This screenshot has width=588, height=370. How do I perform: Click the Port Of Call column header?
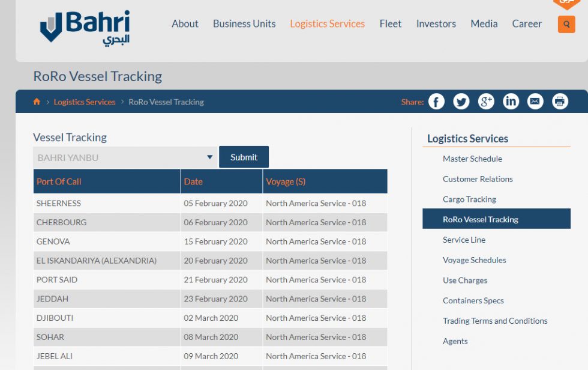(x=107, y=181)
